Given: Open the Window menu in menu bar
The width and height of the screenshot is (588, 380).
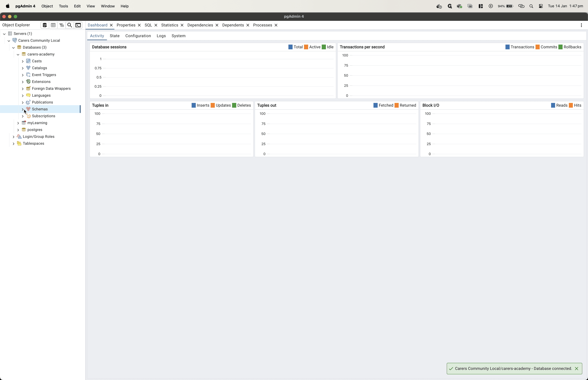Looking at the screenshot, I should coord(108,6).
